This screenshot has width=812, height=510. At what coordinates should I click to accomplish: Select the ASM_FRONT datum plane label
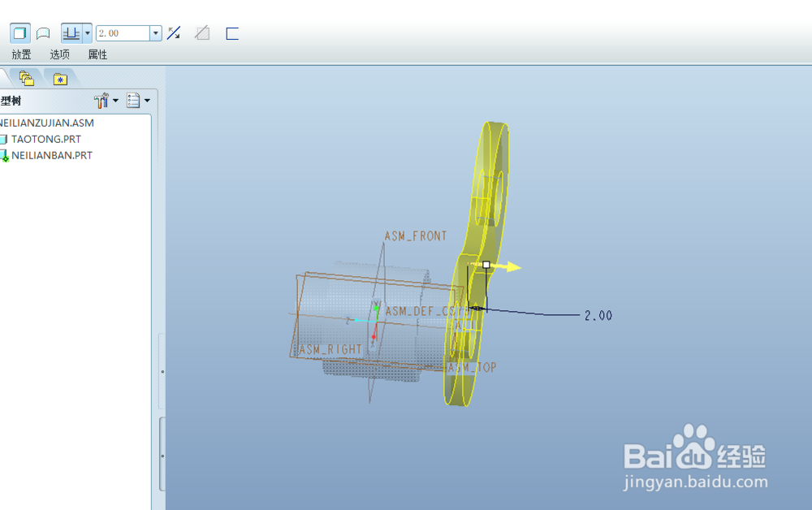click(x=415, y=236)
